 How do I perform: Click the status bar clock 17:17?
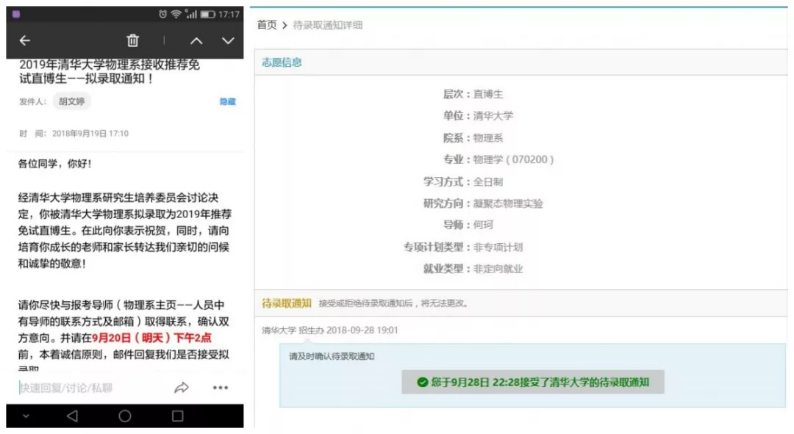(229, 14)
